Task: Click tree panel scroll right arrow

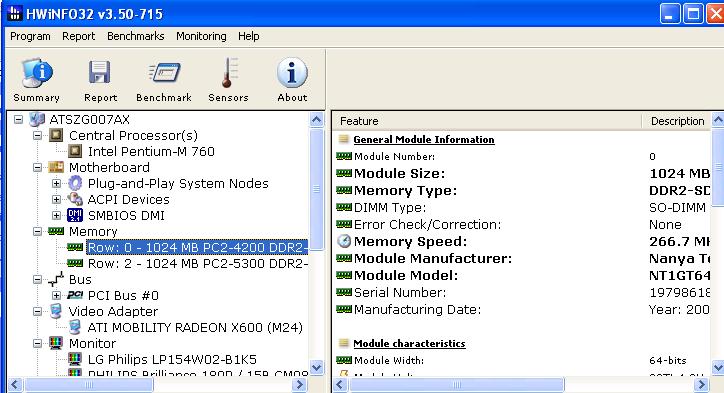Action: (299, 384)
